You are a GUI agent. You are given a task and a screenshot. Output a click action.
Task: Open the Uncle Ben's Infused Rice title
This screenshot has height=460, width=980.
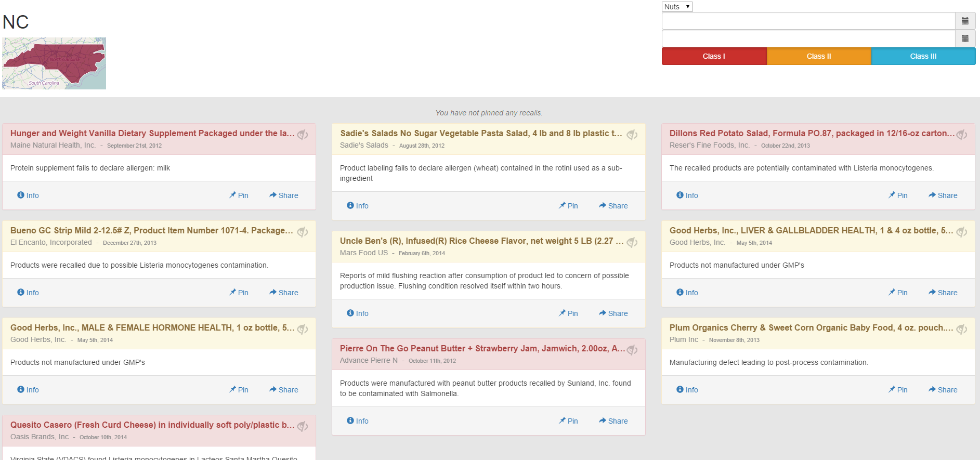[x=482, y=241]
